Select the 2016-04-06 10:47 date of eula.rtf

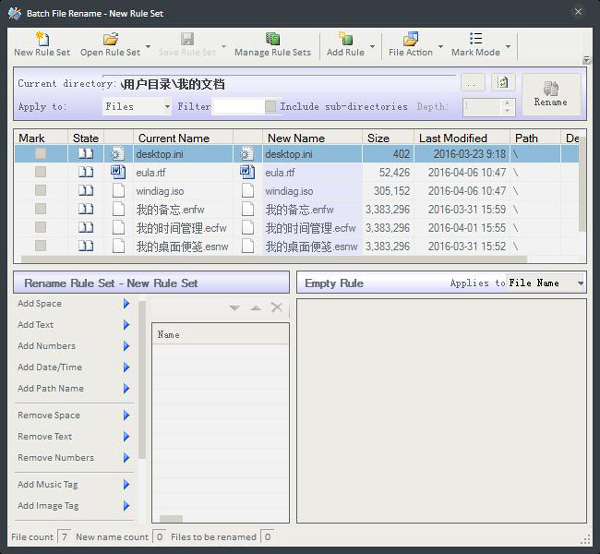pos(467,173)
